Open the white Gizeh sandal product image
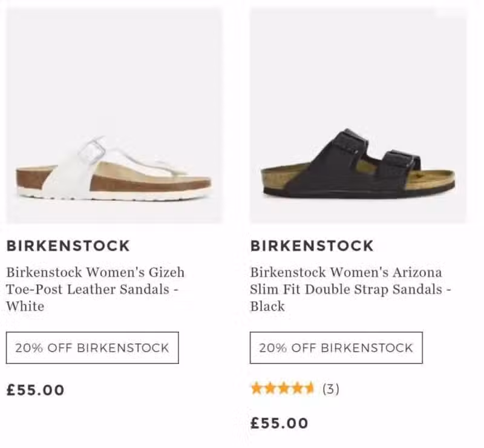Screen dimensions: 484x448 click(114, 116)
